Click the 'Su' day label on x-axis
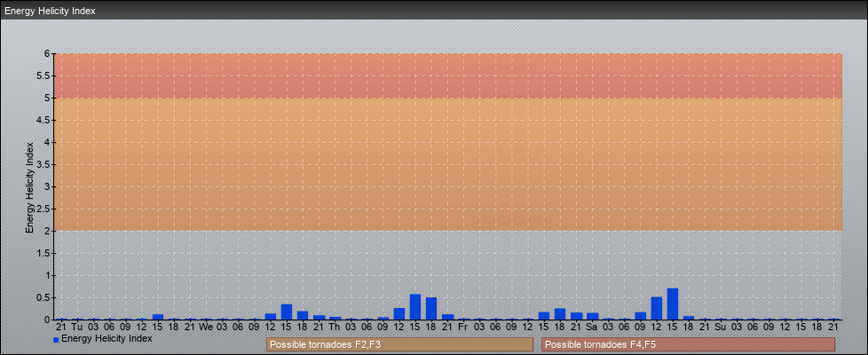Screen dimensions: 868x355 720,327
